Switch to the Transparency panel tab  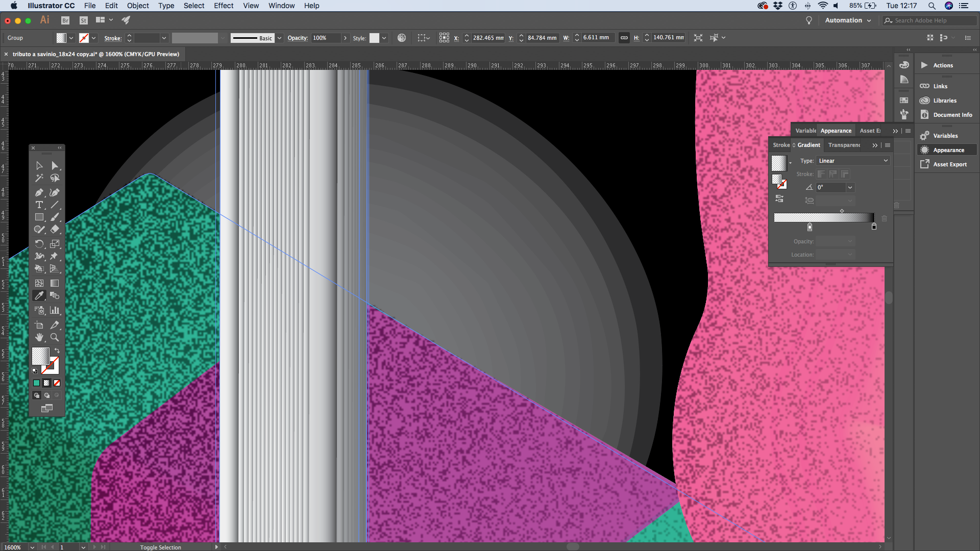[x=844, y=145]
